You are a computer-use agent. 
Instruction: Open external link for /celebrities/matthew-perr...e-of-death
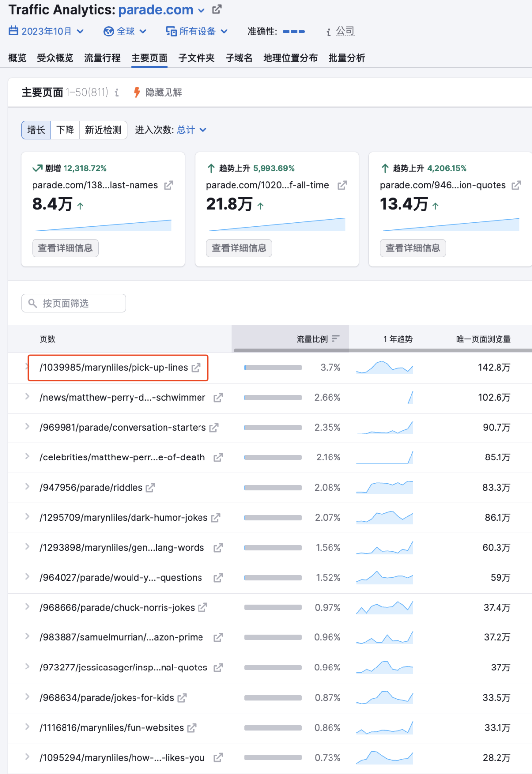[x=218, y=457]
